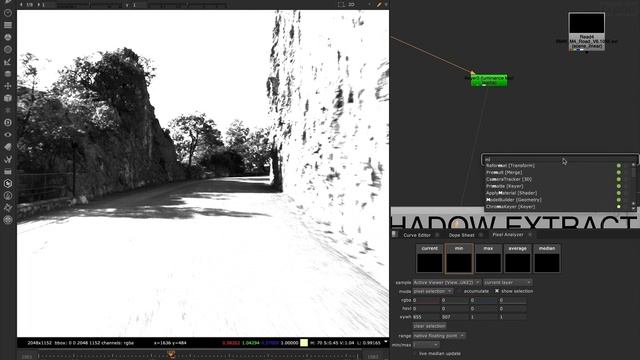Open the Filter nodes menu icon
This screenshot has height=360, width=640.
8,49
